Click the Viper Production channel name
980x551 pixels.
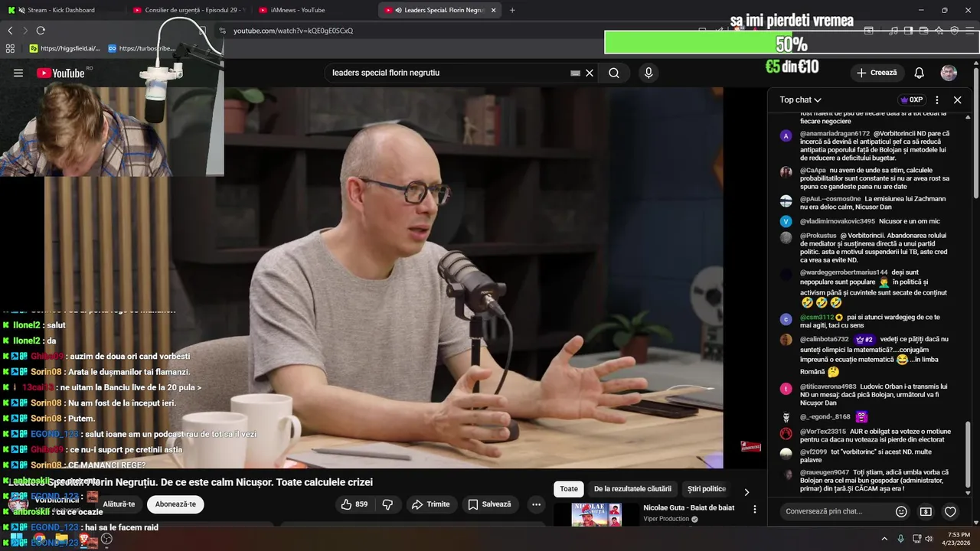click(666, 519)
